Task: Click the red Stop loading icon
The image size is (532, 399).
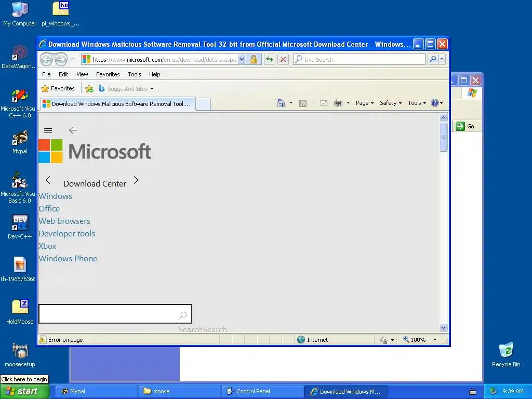Action: tap(283, 60)
